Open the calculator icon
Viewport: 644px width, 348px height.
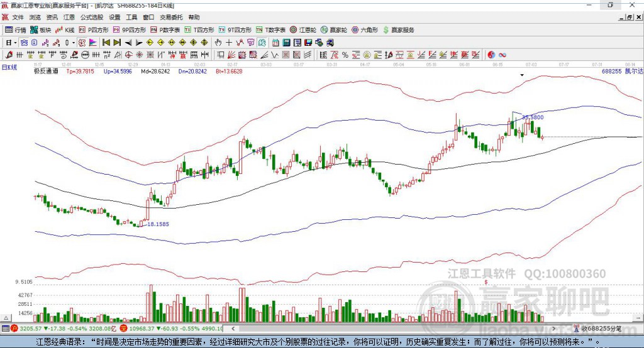286,43
